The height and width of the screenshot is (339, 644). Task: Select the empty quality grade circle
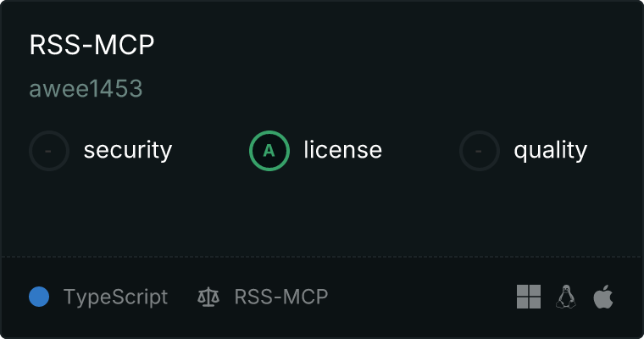click(x=480, y=151)
